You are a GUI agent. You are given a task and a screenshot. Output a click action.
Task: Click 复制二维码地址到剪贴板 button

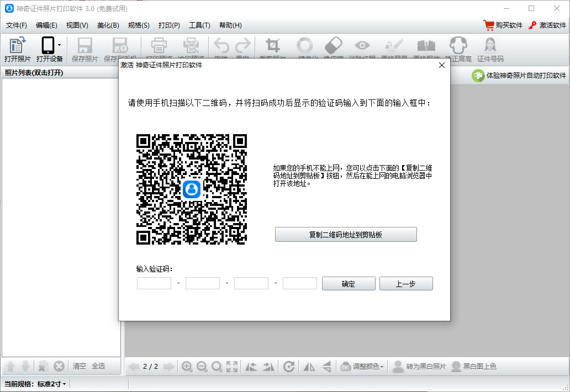pyautogui.click(x=346, y=234)
